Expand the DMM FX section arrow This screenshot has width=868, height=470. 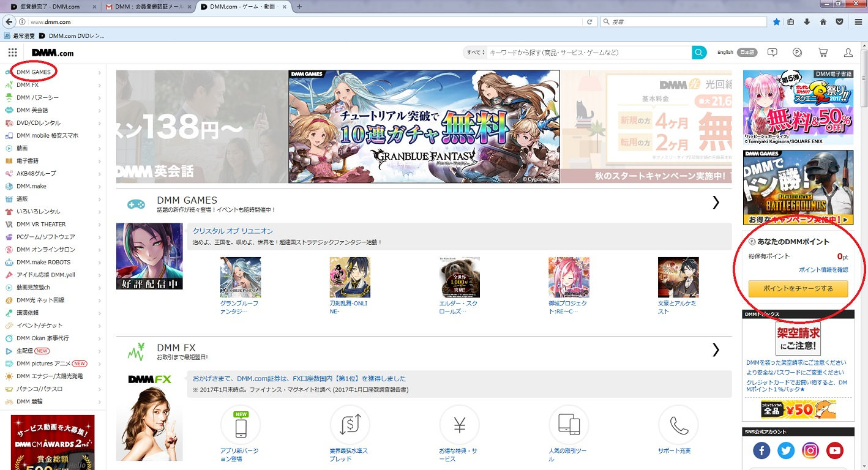click(716, 350)
